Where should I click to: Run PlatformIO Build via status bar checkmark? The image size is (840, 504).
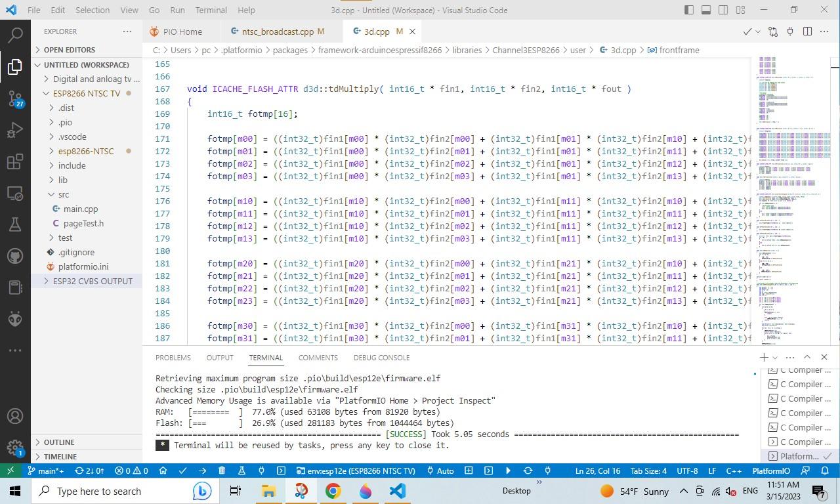click(183, 471)
